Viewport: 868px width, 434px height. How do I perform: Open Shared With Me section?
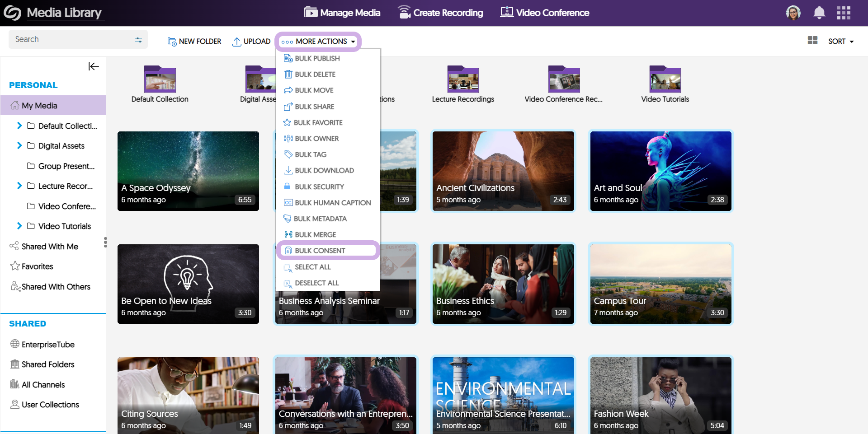pyautogui.click(x=50, y=247)
